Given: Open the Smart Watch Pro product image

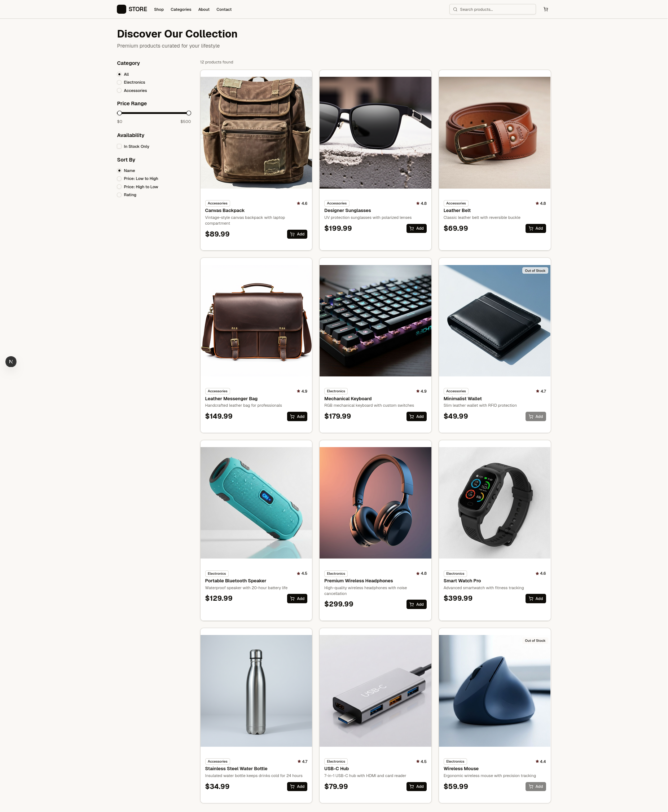Looking at the screenshot, I should [495, 502].
